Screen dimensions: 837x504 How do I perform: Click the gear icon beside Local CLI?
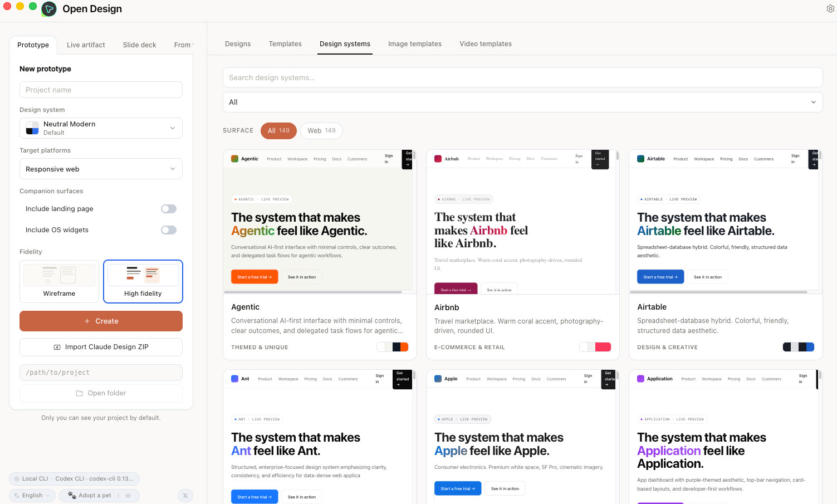pyautogui.click(x=16, y=478)
